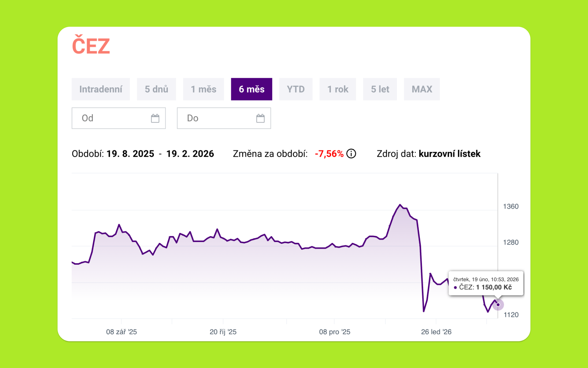Screen dimensions: 588x368
Task: Open the Do date calendar icon
Action: pos(260,118)
